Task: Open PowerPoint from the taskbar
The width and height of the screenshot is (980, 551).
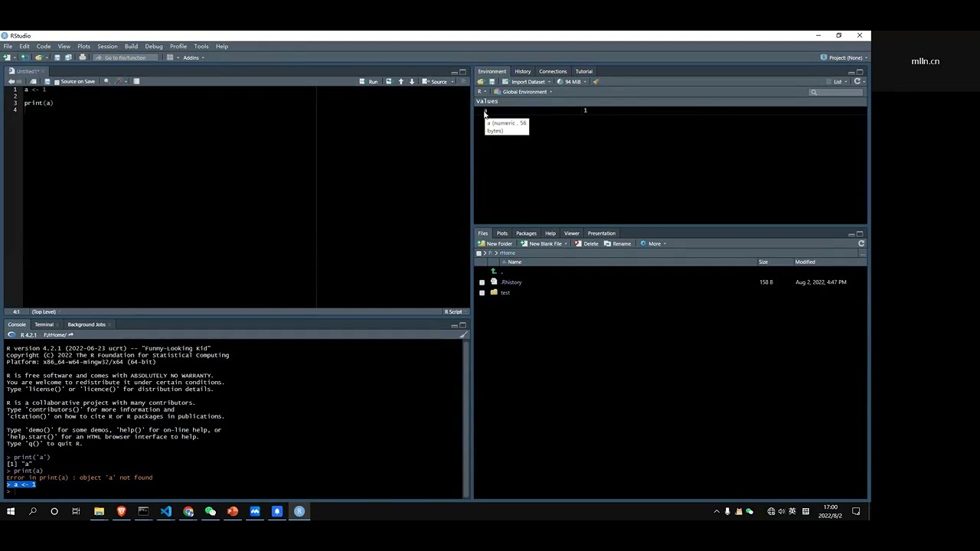Action: click(x=233, y=511)
